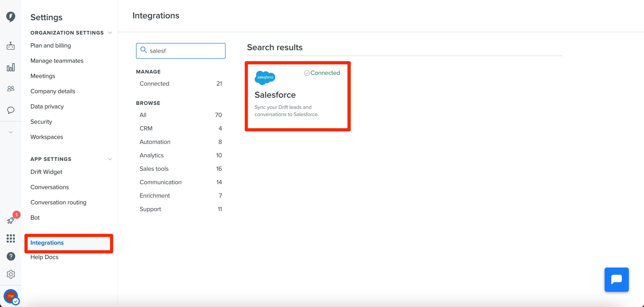Open Manage teammates settings

[x=57, y=61]
